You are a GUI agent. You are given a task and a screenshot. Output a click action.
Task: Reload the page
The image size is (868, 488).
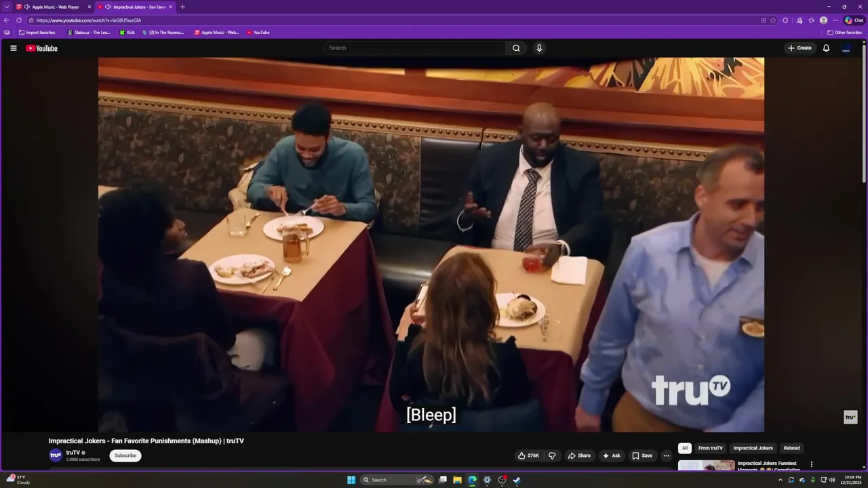(19, 20)
